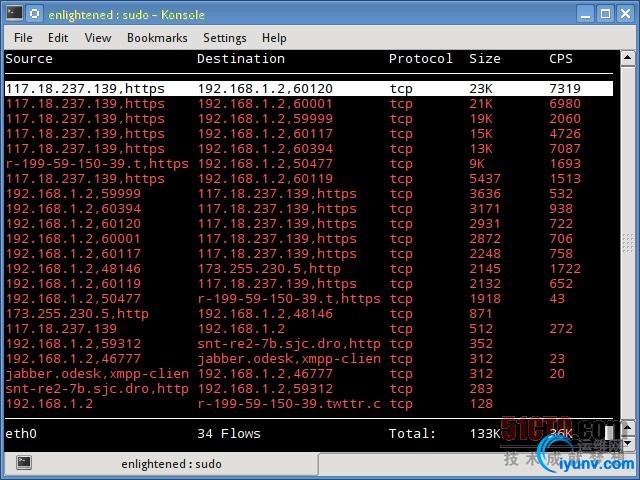Open the Help menu
The width and height of the screenshot is (640, 480).
(274, 38)
